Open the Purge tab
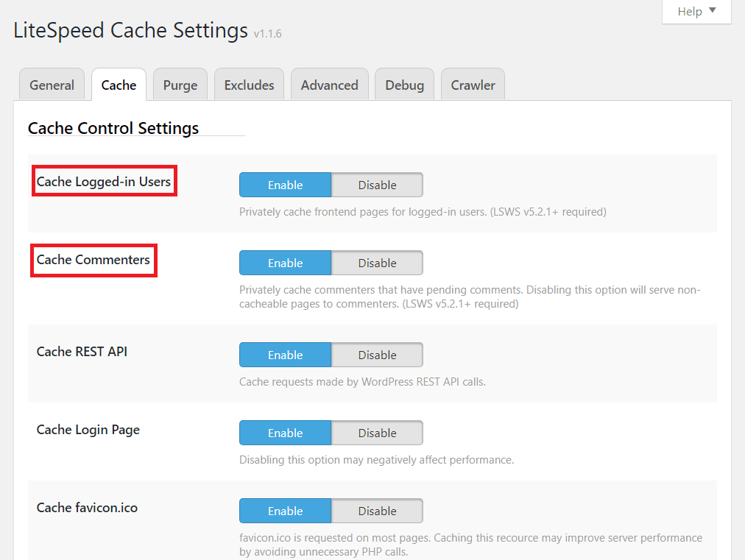745x560 pixels. (180, 85)
